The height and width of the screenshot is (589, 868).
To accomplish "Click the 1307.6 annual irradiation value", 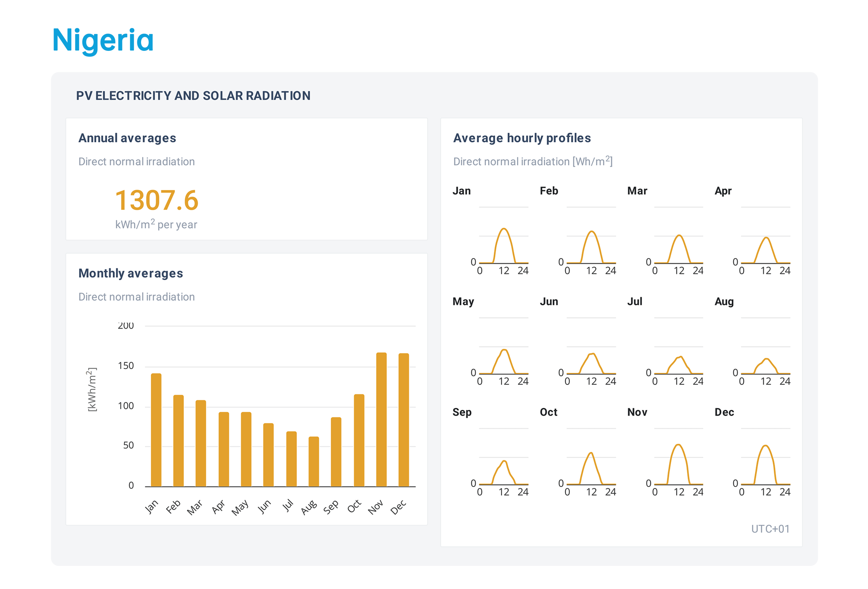I will tap(157, 200).
